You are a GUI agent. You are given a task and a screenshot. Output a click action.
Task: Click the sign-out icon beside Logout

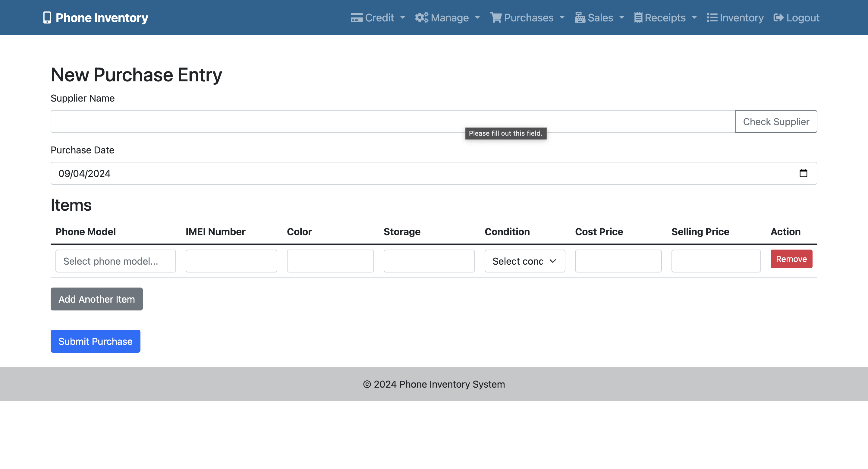click(778, 17)
